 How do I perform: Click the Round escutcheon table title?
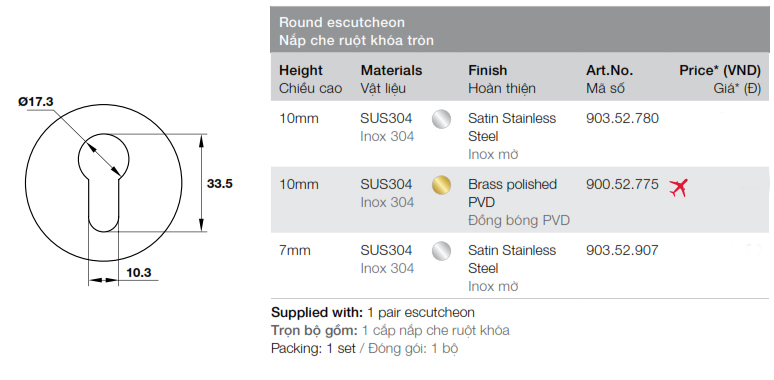(342, 22)
